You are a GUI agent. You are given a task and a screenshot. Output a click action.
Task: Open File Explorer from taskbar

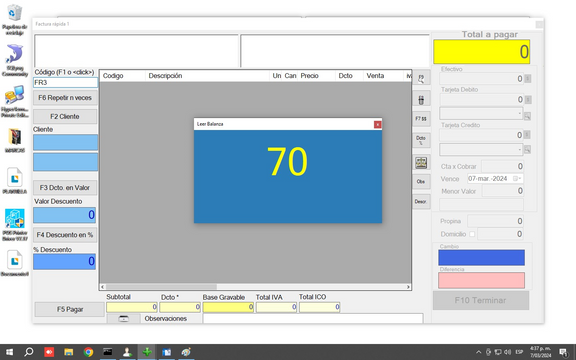click(69, 352)
